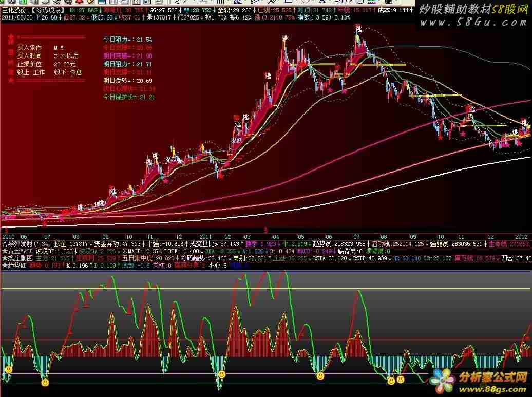
Task: Select the 底背离:0 indicator
Action: click(350, 251)
